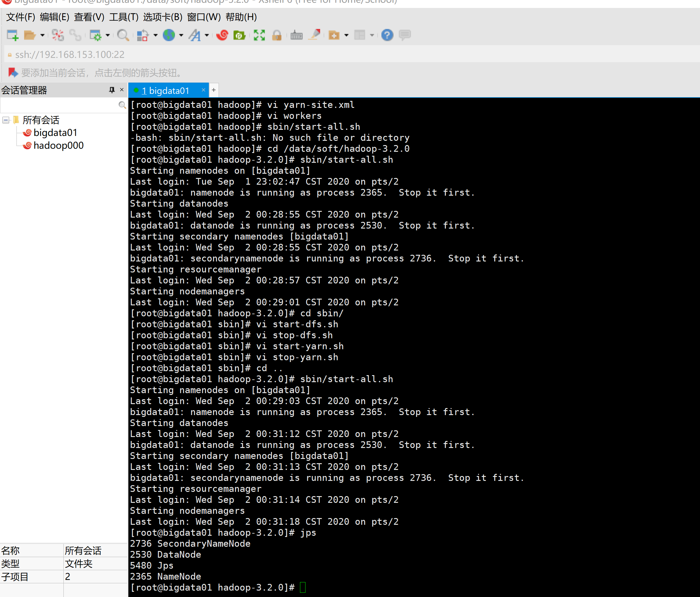Open Xftp via the green toolbar icon

click(x=239, y=35)
